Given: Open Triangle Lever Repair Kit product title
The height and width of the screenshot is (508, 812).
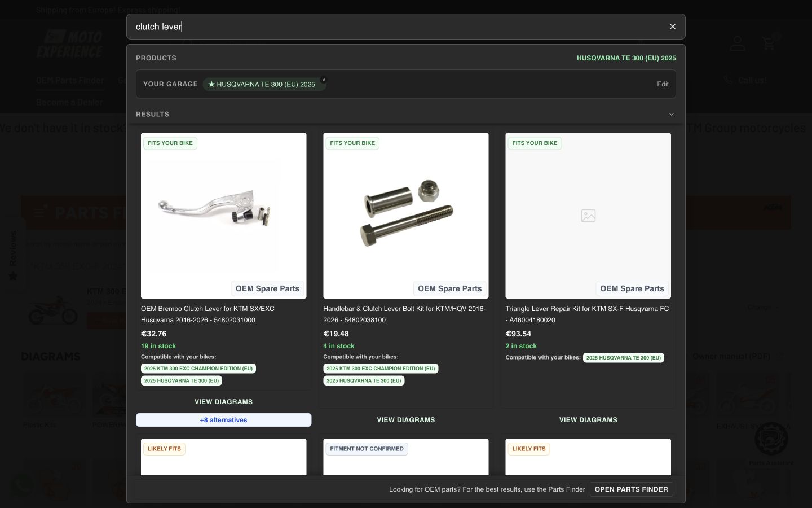Looking at the screenshot, I should tap(587, 314).
